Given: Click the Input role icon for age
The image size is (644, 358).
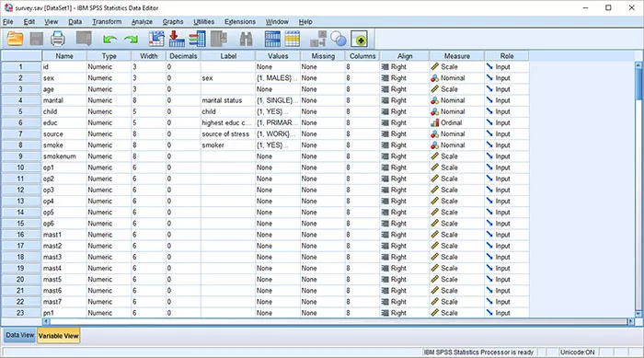Looking at the screenshot, I should pyautogui.click(x=489, y=88).
